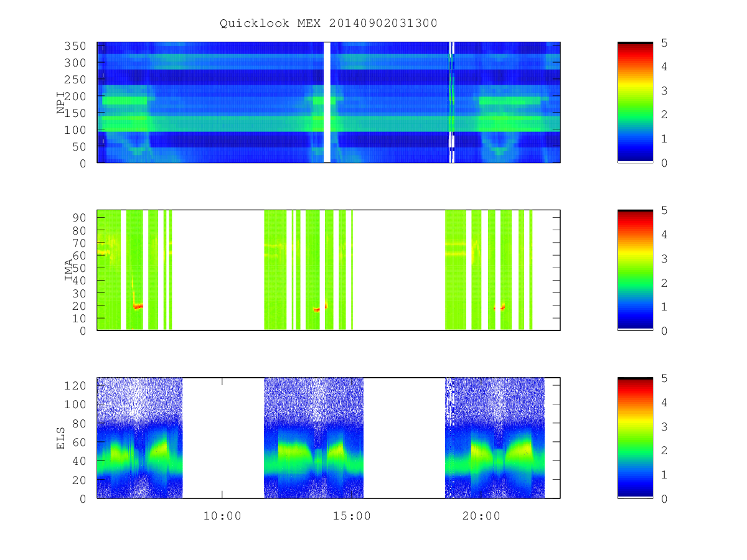Click the 150 tick label on NPI axis
The image size is (747, 560).
pos(75,113)
